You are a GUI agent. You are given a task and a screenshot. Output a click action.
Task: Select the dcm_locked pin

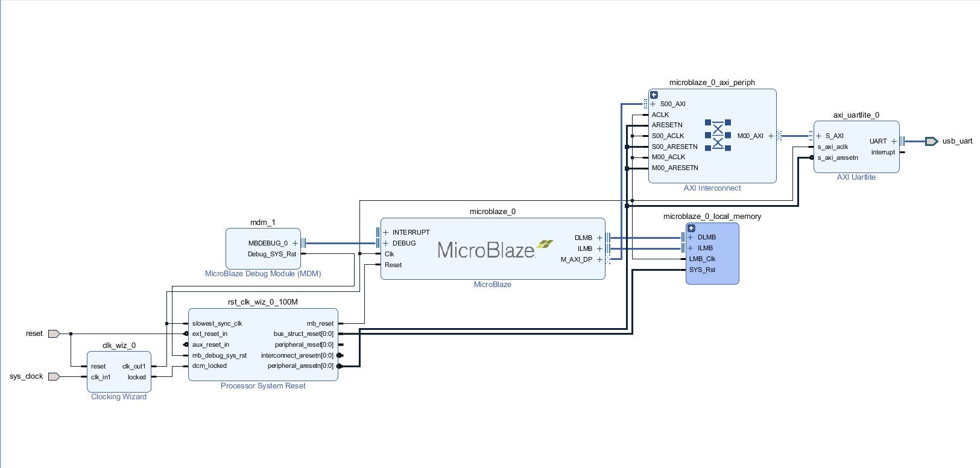(x=209, y=365)
